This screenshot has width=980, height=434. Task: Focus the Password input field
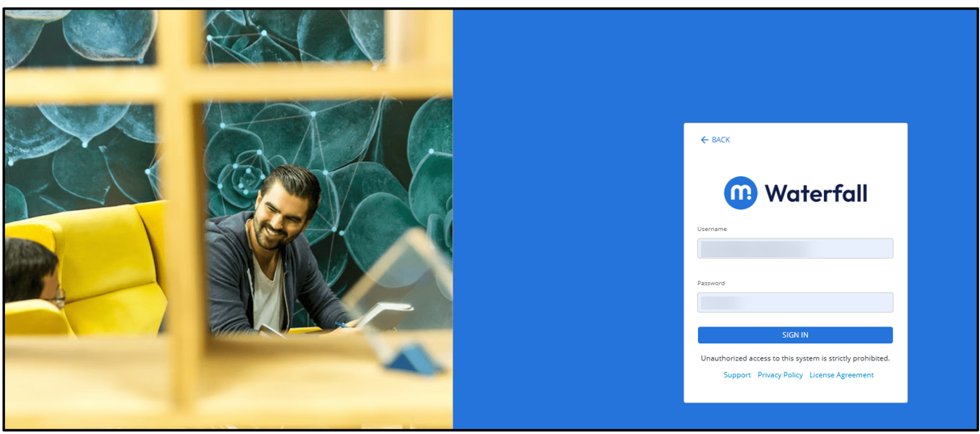(x=795, y=302)
